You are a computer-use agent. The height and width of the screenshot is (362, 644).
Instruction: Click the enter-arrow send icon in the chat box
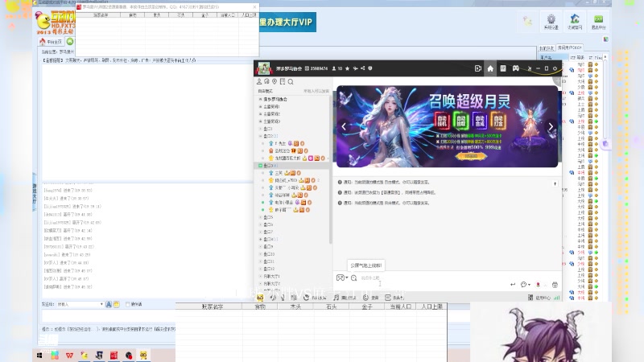513,285
